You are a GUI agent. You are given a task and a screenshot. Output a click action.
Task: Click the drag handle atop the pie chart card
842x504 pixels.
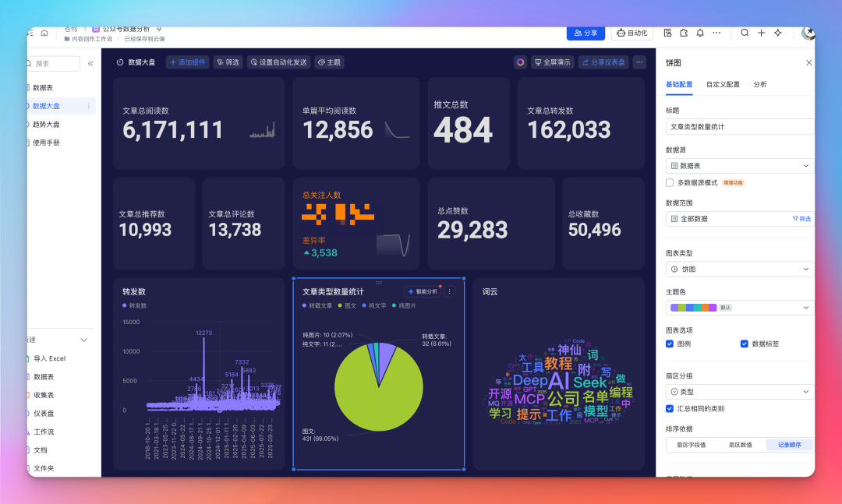(379, 282)
